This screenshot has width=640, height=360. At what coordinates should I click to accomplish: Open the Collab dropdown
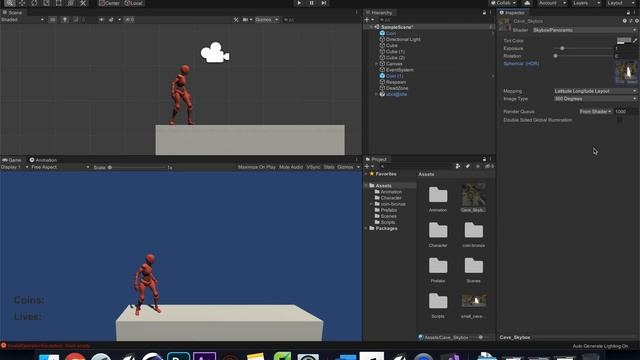pyautogui.click(x=503, y=3)
